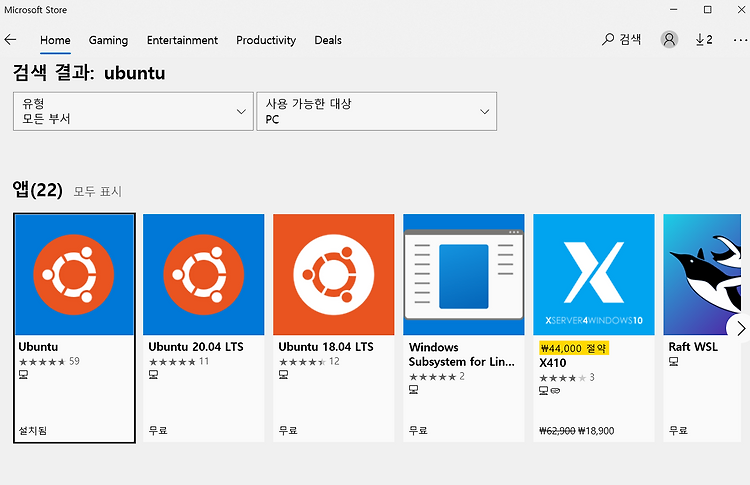
Task: Maximize the Microsoft Store window
Action: (x=707, y=10)
